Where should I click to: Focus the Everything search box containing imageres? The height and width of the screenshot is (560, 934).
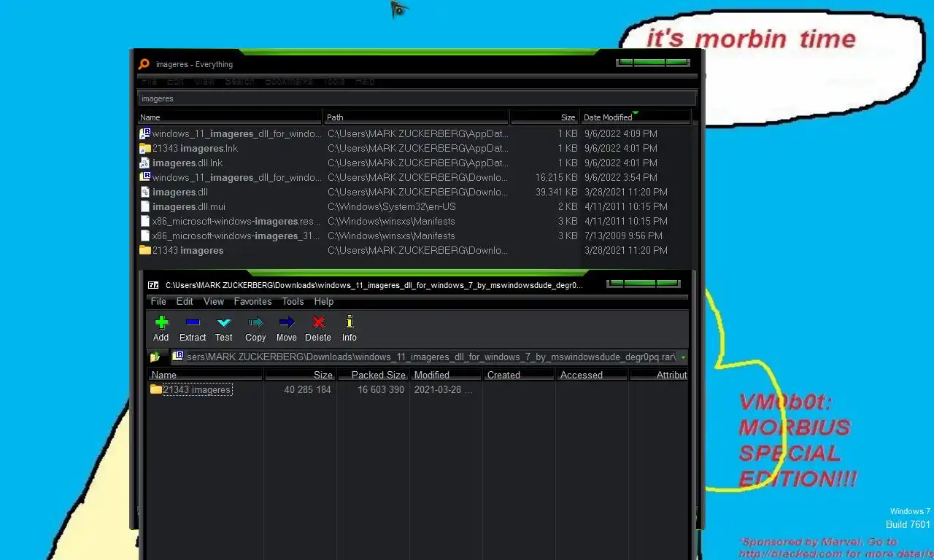click(x=417, y=98)
